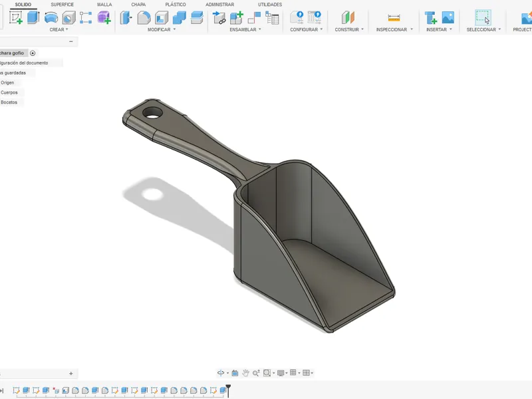The height and width of the screenshot is (399, 532).
Task: Open the orbit type dropdown arrow
Action: click(x=227, y=373)
